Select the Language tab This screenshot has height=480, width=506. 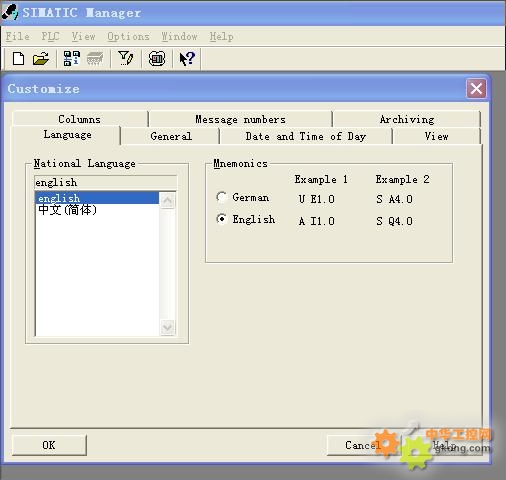click(67, 135)
